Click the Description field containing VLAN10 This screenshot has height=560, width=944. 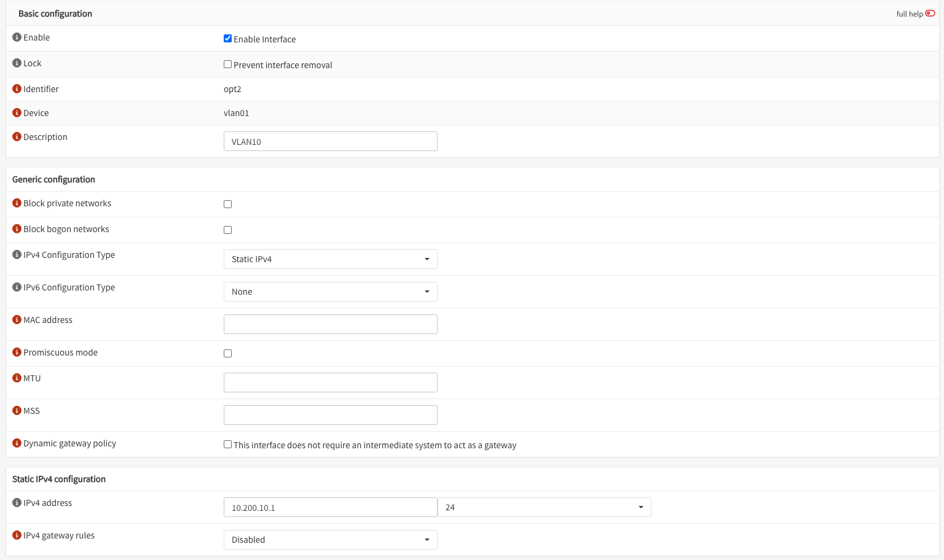click(330, 141)
